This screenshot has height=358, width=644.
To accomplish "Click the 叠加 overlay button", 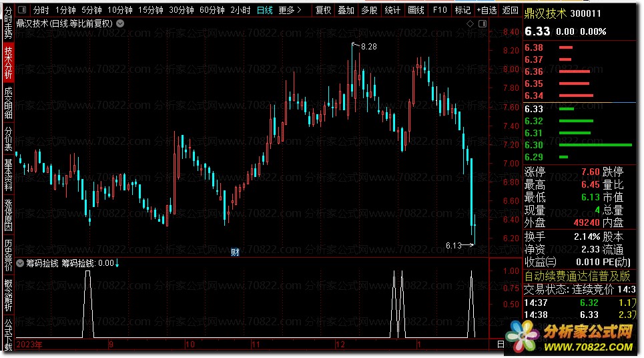I will 346,10.
